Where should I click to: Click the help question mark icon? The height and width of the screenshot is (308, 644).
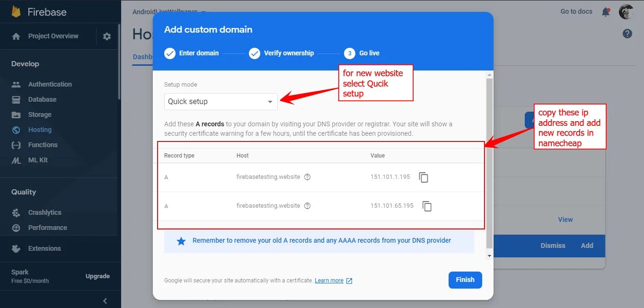(x=627, y=34)
